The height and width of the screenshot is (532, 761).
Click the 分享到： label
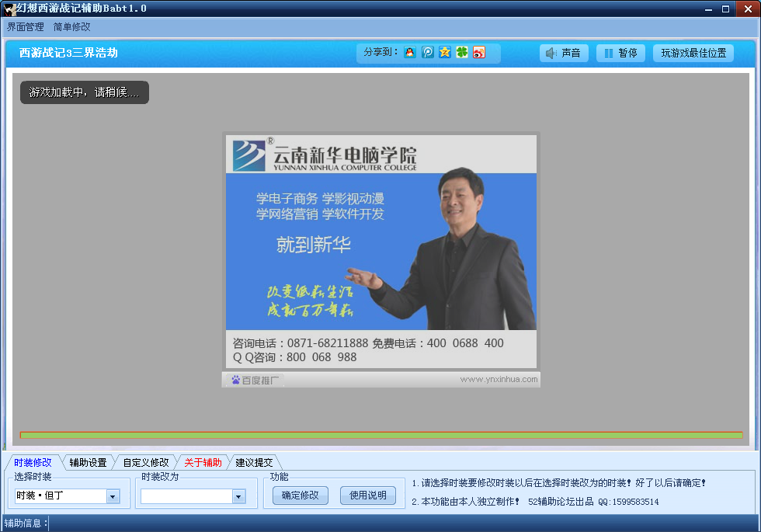pos(381,52)
